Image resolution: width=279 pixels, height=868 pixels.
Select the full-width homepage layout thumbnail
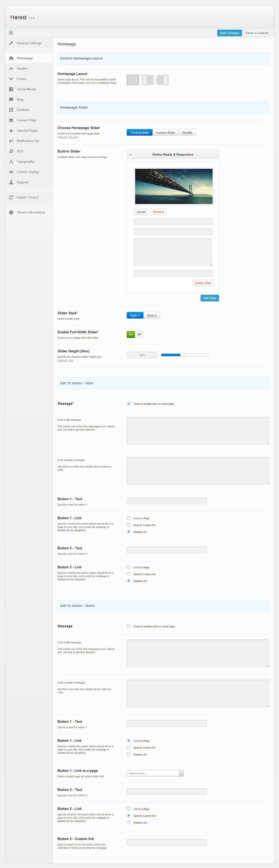(133, 80)
